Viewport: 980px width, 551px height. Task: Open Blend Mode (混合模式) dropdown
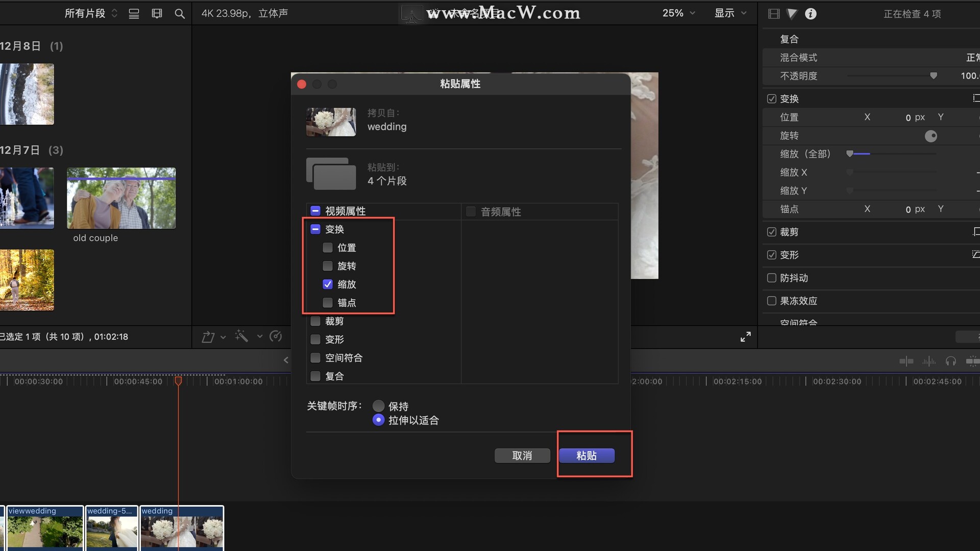point(972,58)
